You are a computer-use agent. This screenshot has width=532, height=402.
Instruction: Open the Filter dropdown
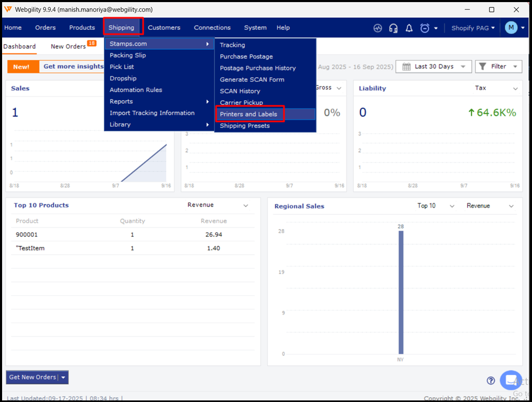tap(498, 67)
